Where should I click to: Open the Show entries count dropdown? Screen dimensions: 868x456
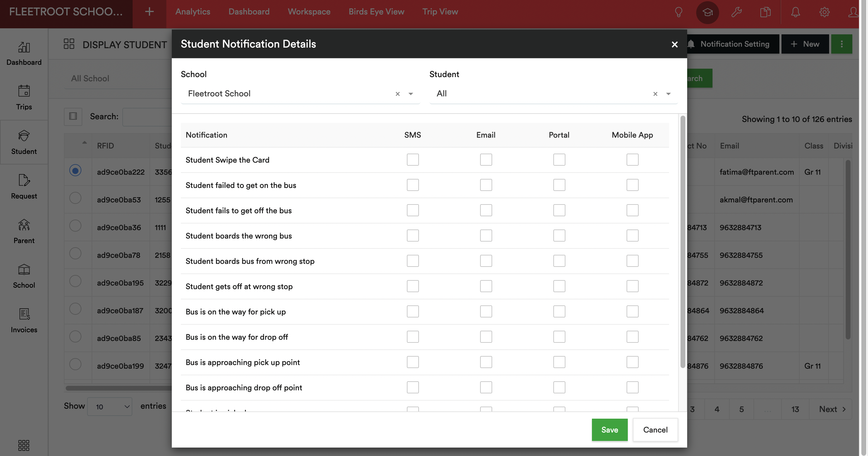[x=109, y=407]
